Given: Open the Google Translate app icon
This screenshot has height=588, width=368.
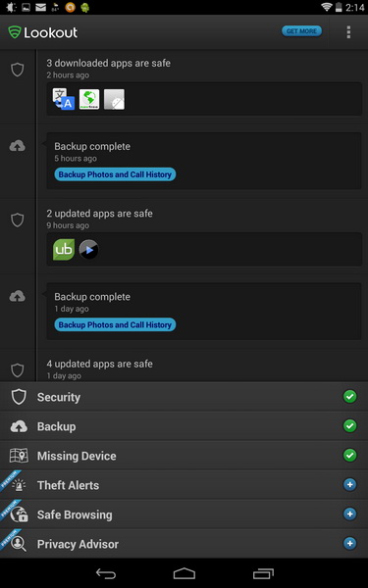Looking at the screenshot, I should coord(64,99).
